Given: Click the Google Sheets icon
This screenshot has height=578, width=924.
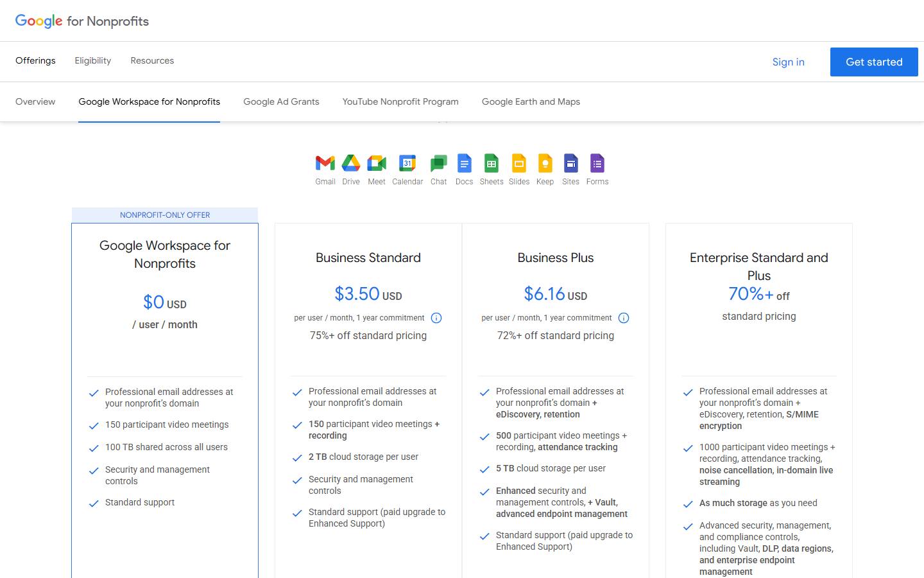Looking at the screenshot, I should pyautogui.click(x=492, y=163).
